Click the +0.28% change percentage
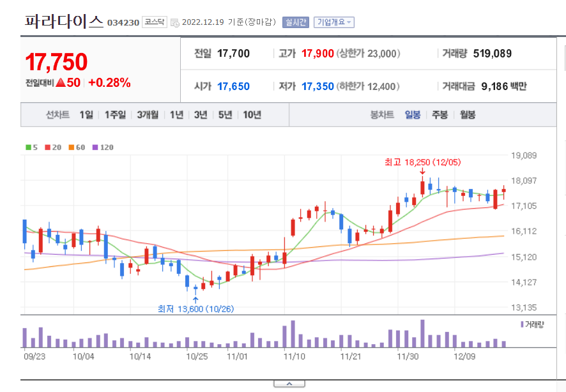Image resolution: width=566 pixels, height=392 pixels. [109, 82]
